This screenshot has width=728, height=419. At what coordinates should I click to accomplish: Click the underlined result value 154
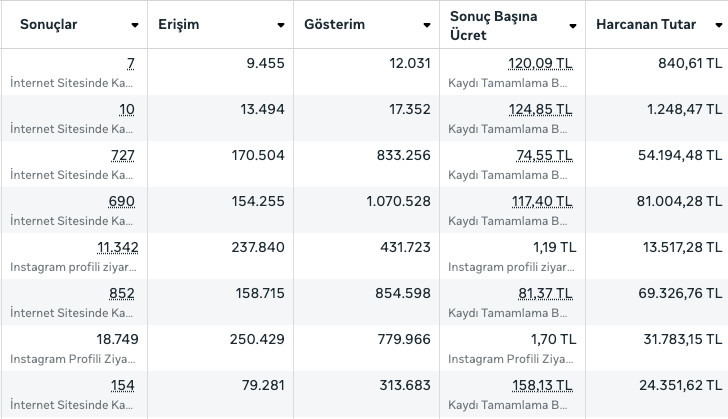[x=123, y=385]
